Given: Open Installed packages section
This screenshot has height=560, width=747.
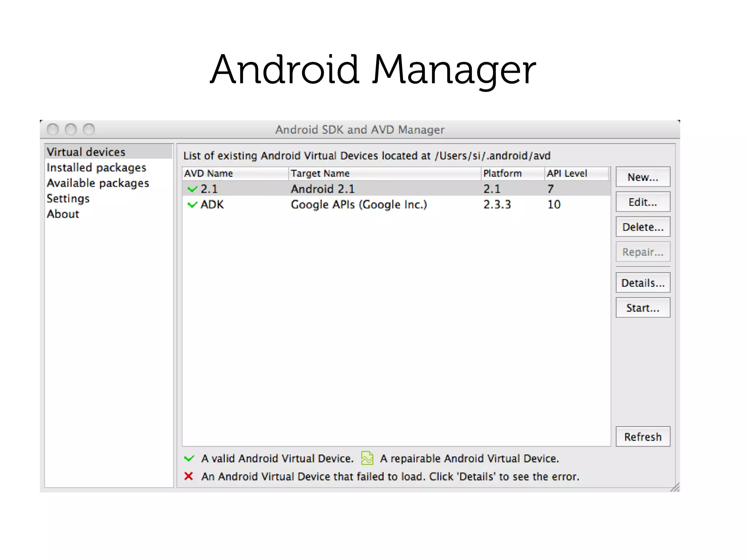Looking at the screenshot, I should (x=97, y=167).
